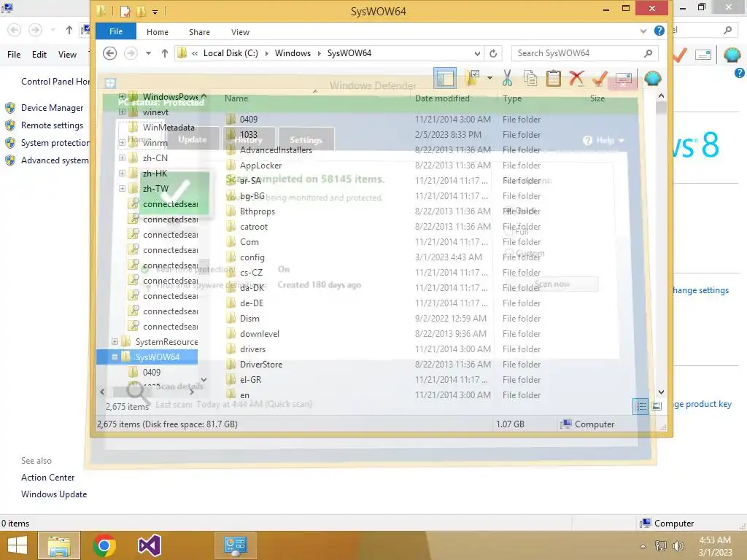Image resolution: width=747 pixels, height=560 pixels.
Task: Switch to large icons view icon
Action: tap(657, 406)
